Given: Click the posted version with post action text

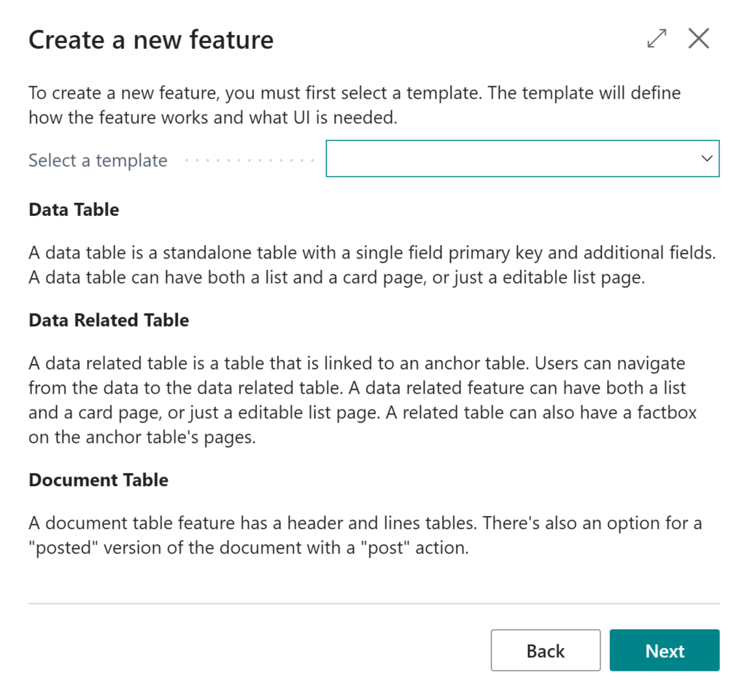Looking at the screenshot, I should click(249, 548).
